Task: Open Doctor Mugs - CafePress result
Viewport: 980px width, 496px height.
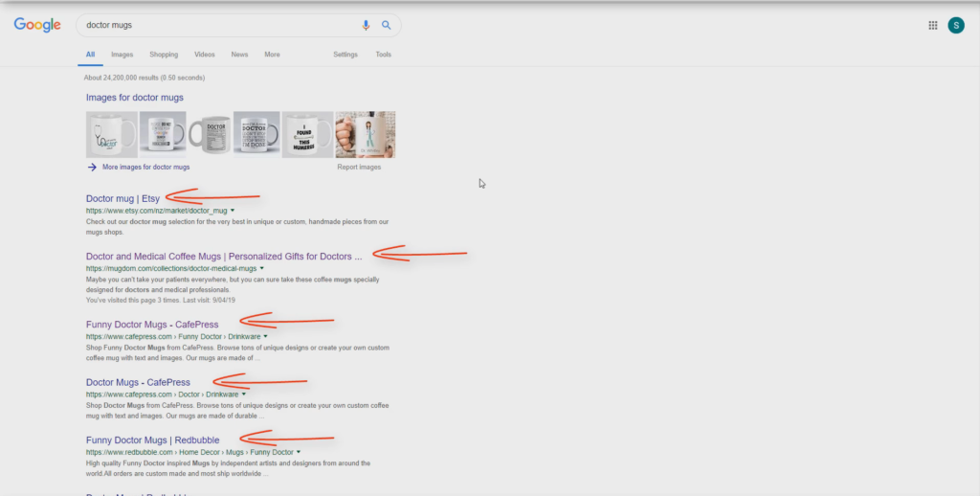Action: [138, 382]
